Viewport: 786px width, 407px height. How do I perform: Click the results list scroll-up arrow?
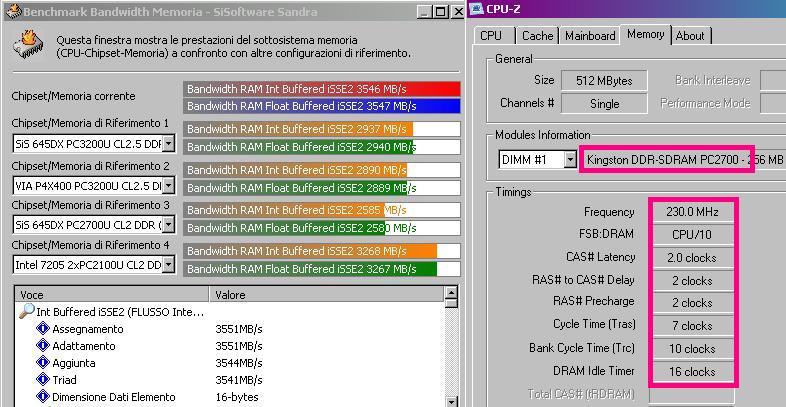click(451, 293)
